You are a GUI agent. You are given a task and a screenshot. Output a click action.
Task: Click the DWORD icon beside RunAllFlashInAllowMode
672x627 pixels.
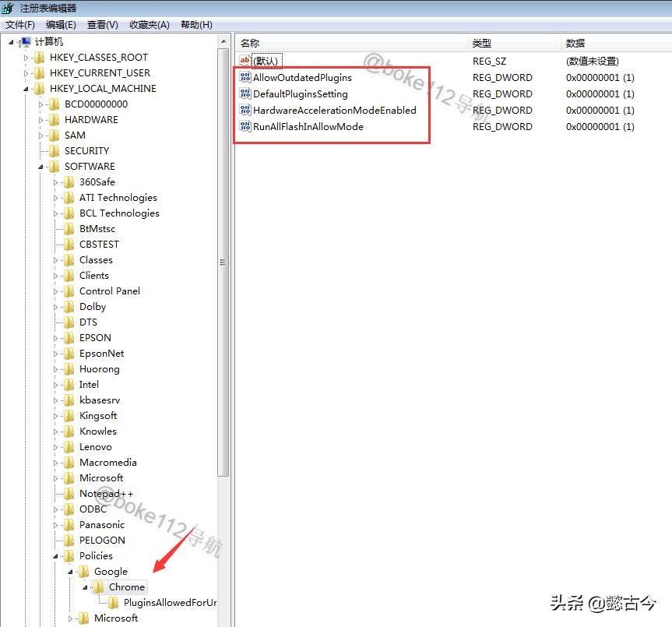[245, 126]
